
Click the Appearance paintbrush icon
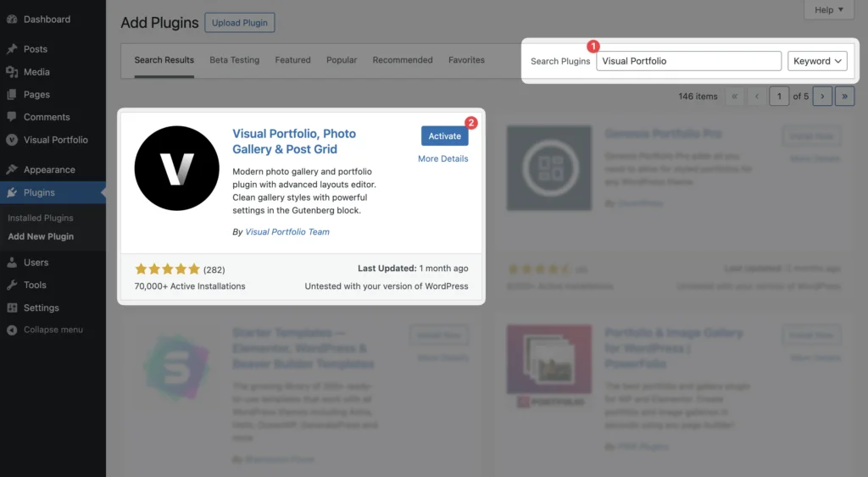click(x=12, y=170)
